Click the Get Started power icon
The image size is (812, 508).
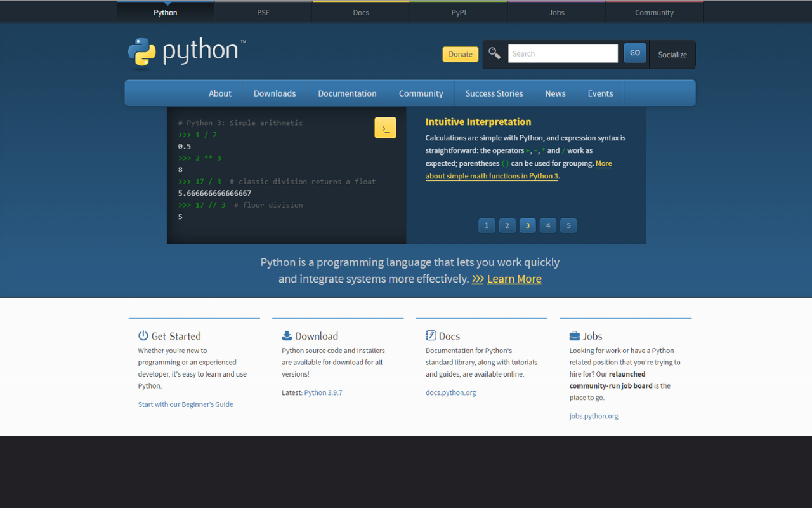pyautogui.click(x=143, y=336)
